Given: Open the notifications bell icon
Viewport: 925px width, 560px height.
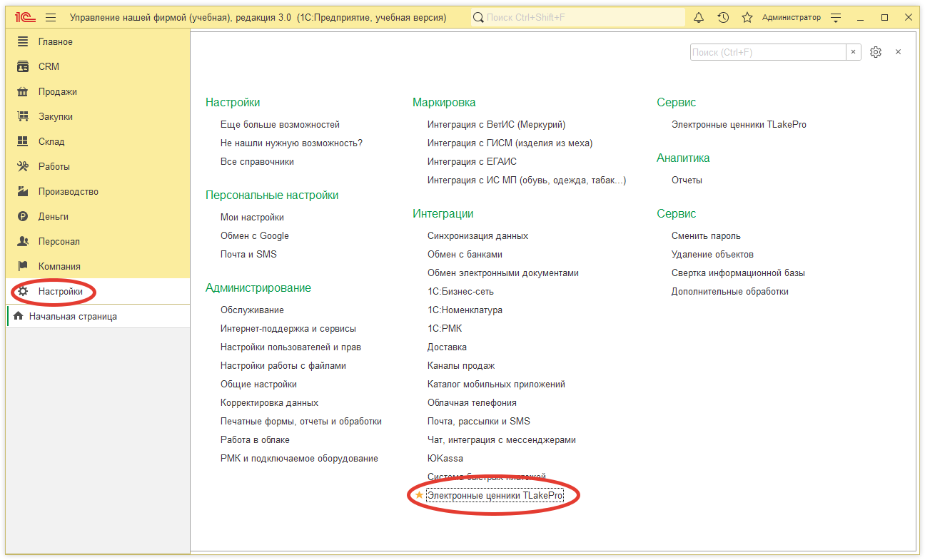Looking at the screenshot, I should pos(699,17).
